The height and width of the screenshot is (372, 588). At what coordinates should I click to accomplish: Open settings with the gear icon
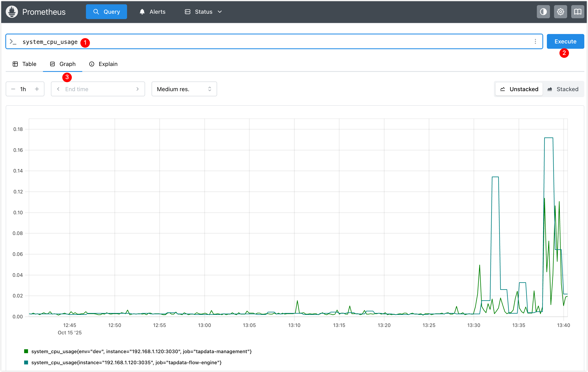pos(560,11)
